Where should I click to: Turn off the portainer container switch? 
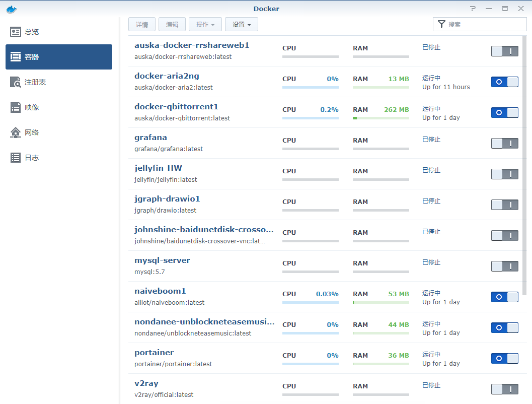[505, 358]
